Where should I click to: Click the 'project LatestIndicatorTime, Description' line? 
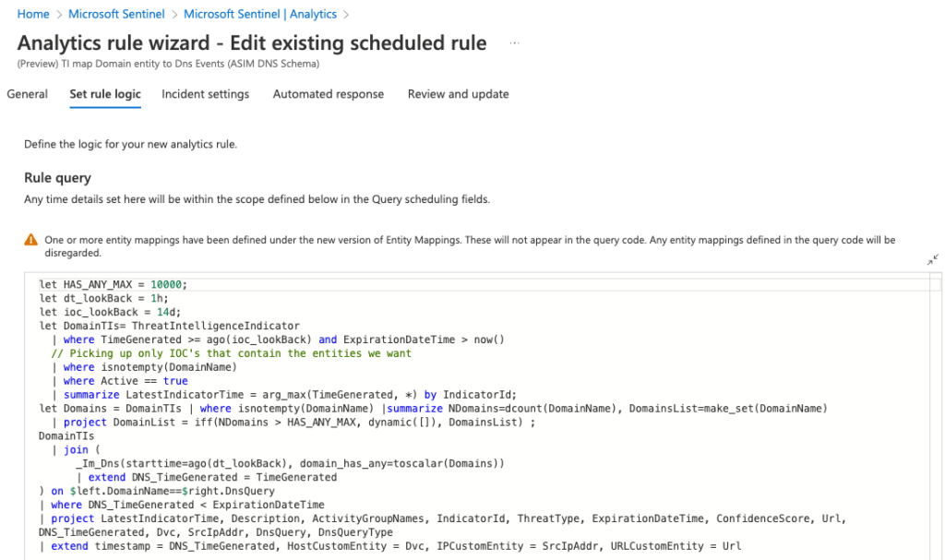[x=442, y=519]
